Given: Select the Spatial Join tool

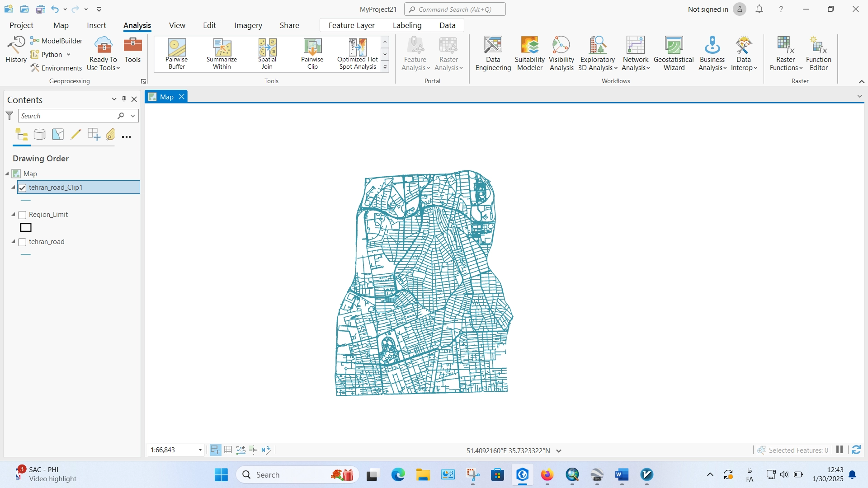Looking at the screenshot, I should (x=267, y=53).
